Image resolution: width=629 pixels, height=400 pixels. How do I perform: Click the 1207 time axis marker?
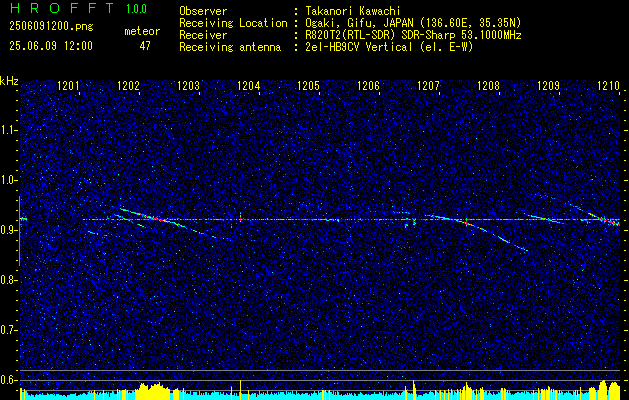pos(428,86)
